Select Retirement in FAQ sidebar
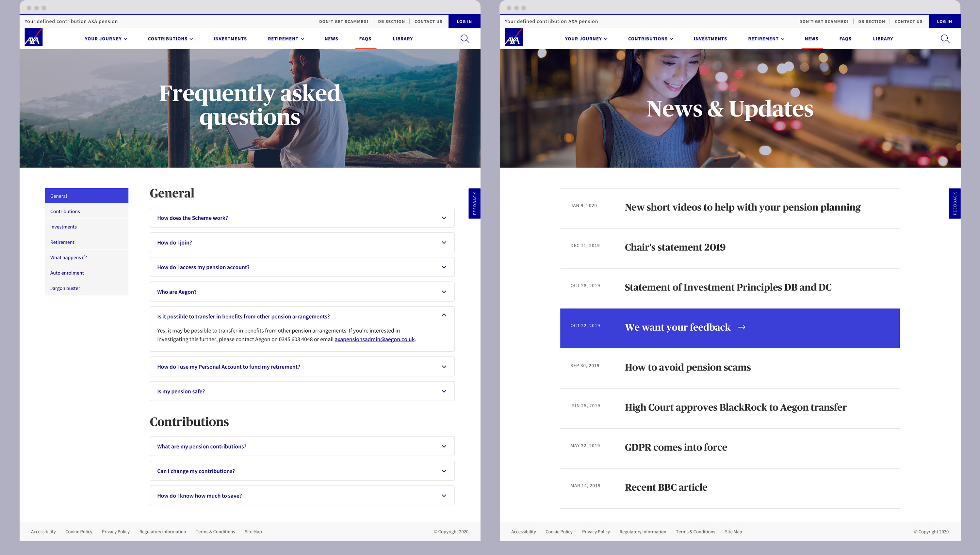980x555 pixels. (87, 242)
